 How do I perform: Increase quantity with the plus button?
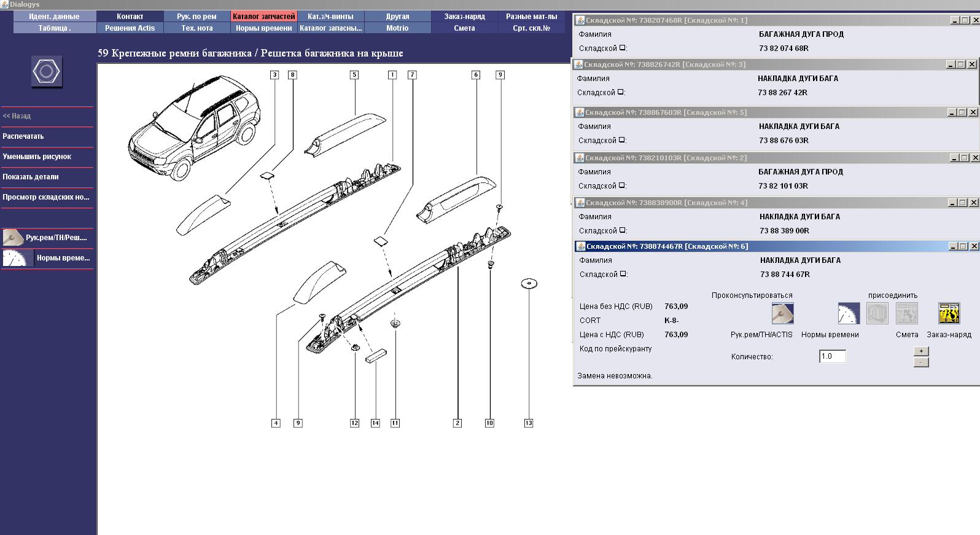(921, 351)
